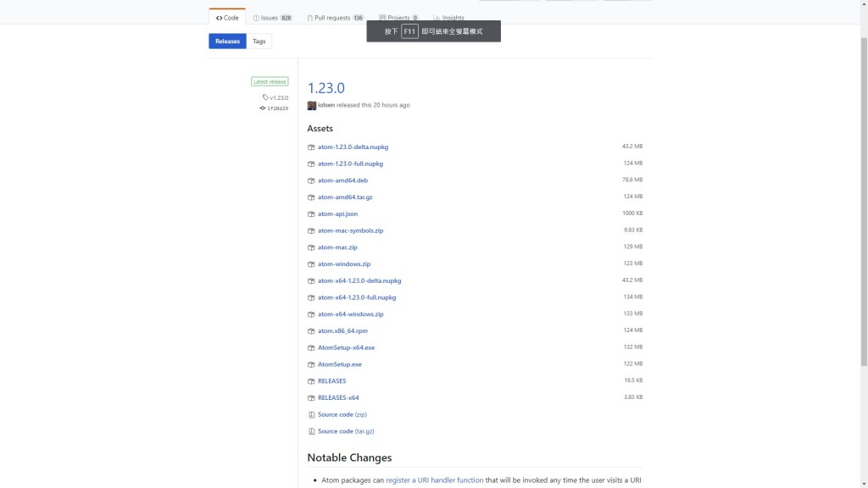Open the v1.23.0 tag link
Image resolution: width=868 pixels, height=488 pixels.
[x=279, y=97]
